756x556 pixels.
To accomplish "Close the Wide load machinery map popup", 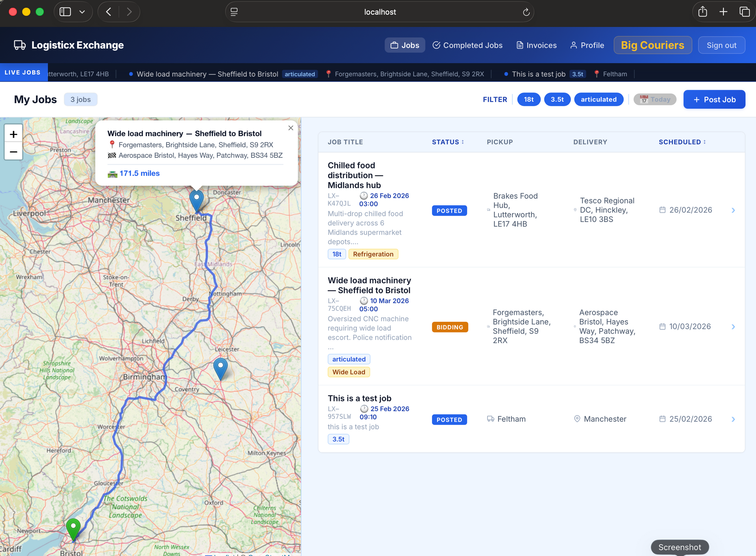I will pyautogui.click(x=291, y=128).
